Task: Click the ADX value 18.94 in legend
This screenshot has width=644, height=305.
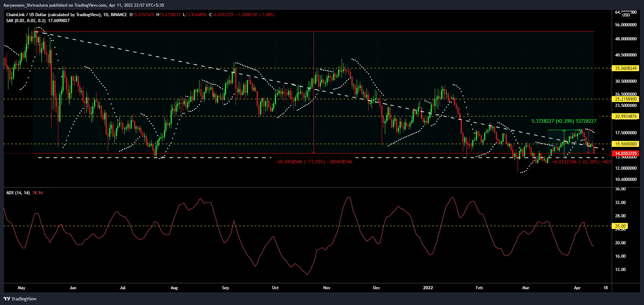Action: coord(37,193)
